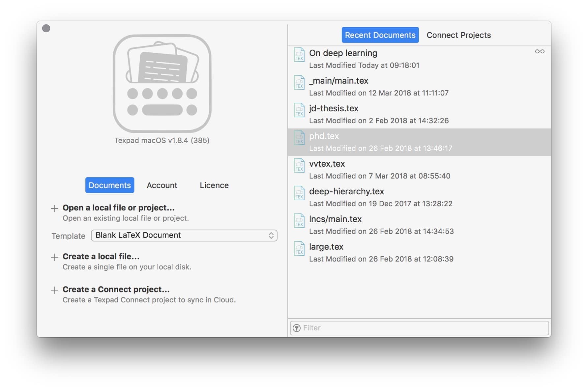Screen dimensions: 588x390
Task: Close the Texpad welcome window
Action: pyautogui.click(x=46, y=28)
